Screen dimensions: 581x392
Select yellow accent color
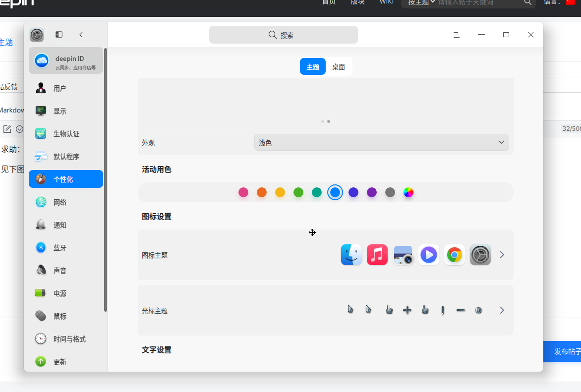click(x=280, y=192)
